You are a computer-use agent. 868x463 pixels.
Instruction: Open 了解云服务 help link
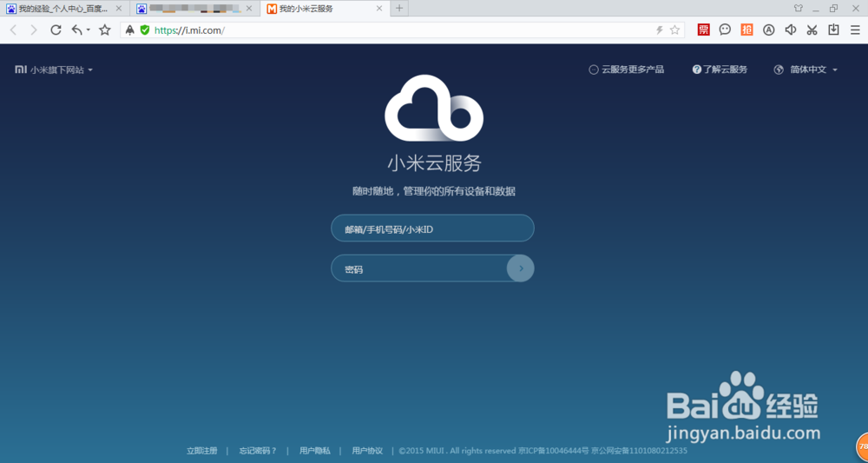720,69
